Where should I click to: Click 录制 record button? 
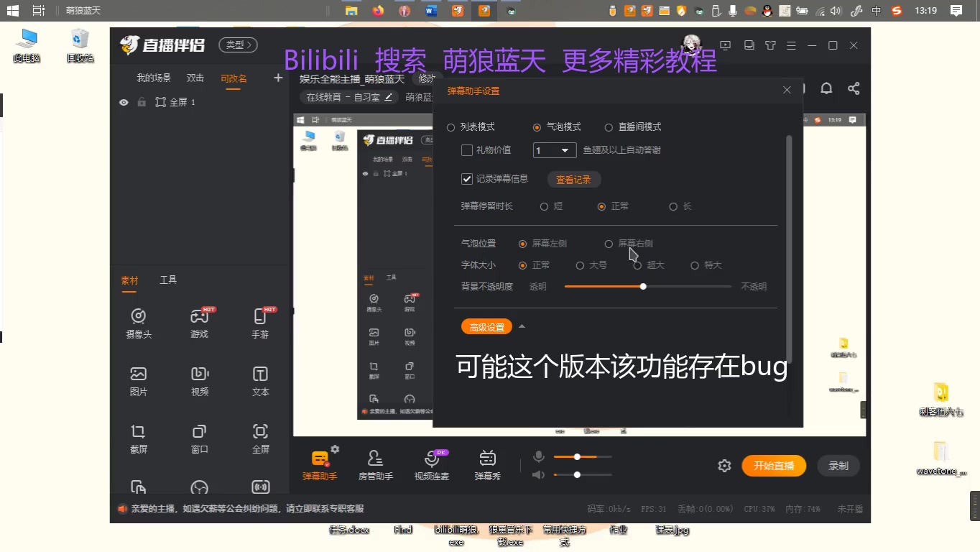pyautogui.click(x=838, y=466)
